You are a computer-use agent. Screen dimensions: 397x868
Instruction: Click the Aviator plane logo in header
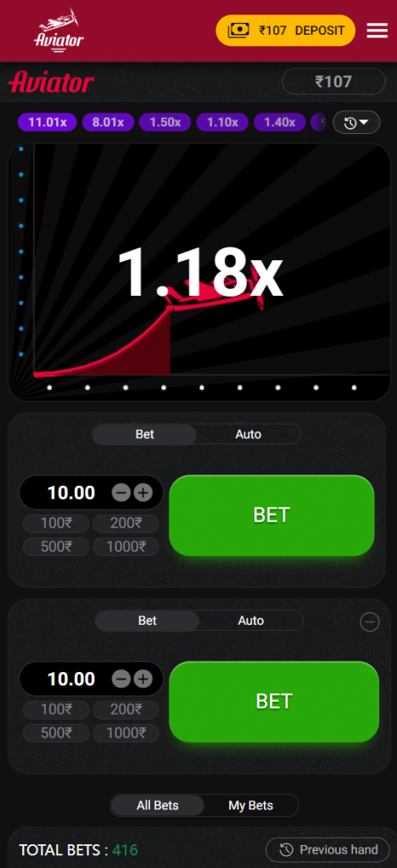(59, 31)
